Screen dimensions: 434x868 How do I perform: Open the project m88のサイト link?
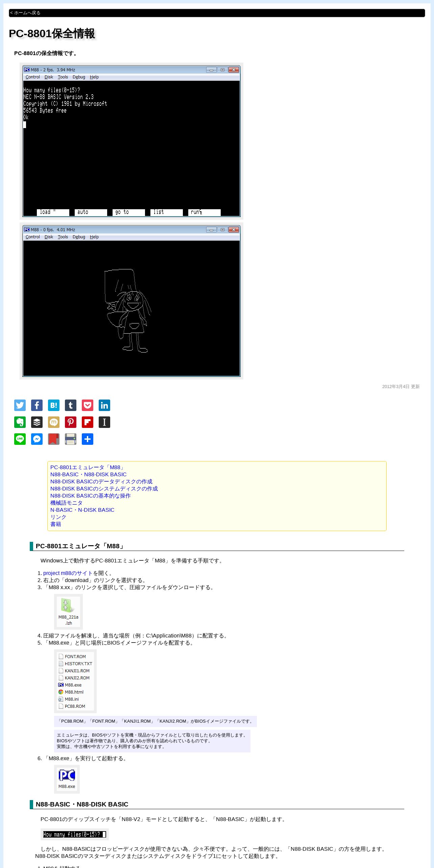point(68,573)
